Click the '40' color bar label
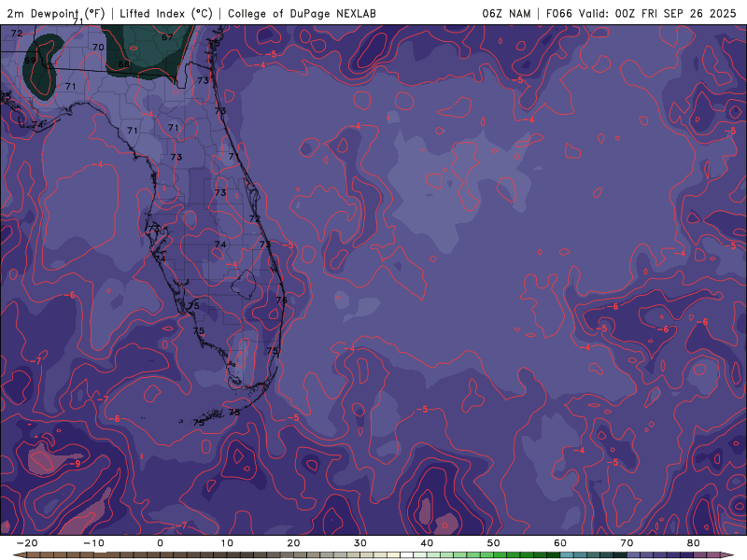The height and width of the screenshot is (560, 747). coord(427,543)
